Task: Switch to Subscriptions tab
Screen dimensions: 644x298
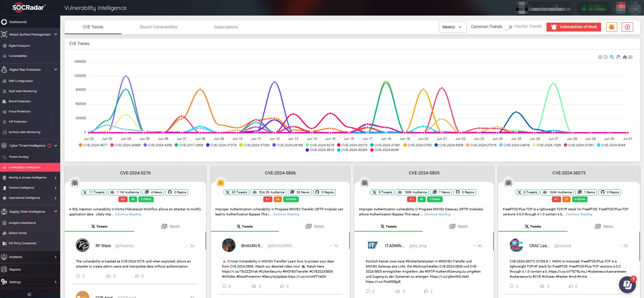Action: 226,27
